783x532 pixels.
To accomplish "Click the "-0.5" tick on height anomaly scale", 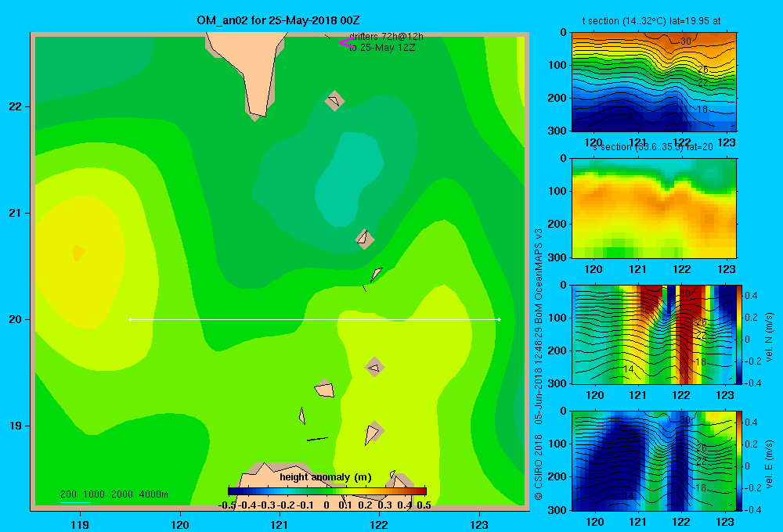I will [227, 505].
